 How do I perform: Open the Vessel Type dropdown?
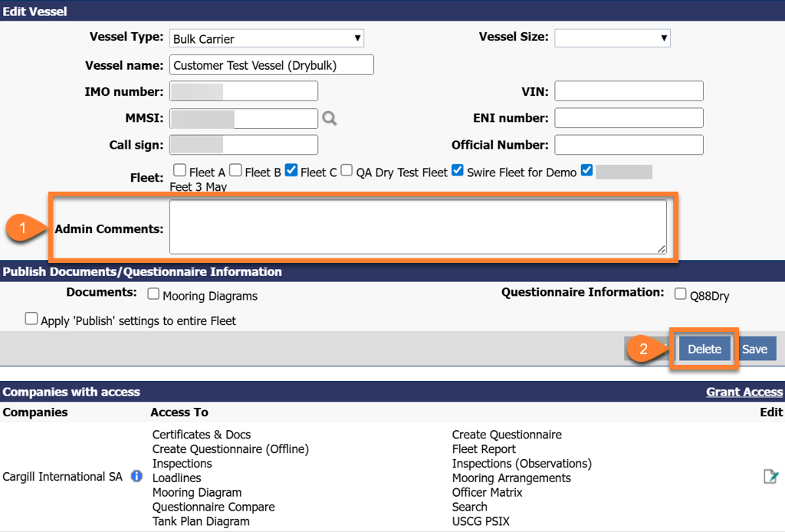click(266, 38)
